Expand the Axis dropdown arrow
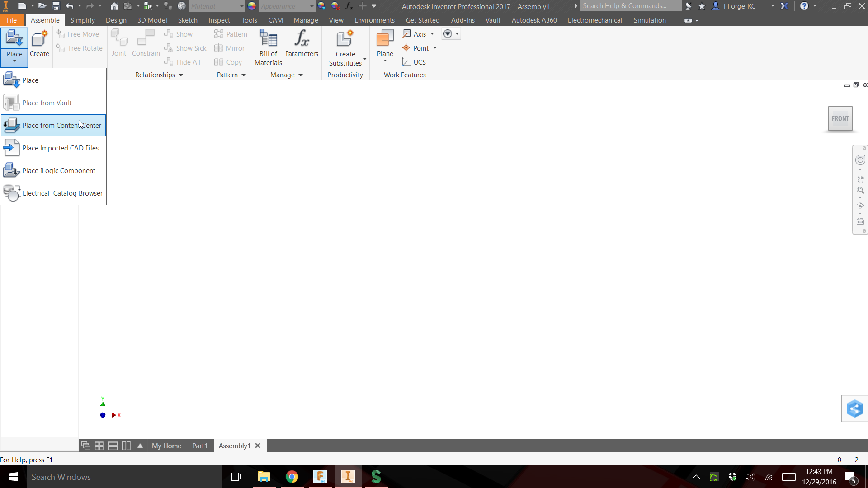This screenshot has height=488, width=868. point(432,34)
